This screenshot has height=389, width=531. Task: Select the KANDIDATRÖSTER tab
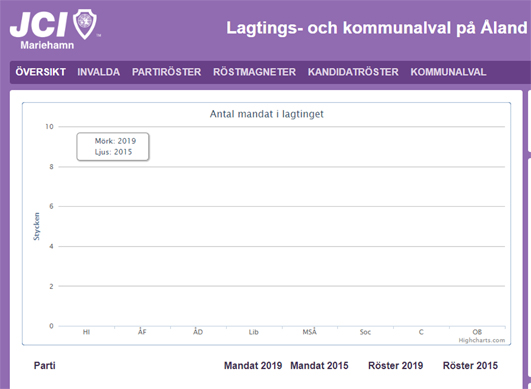pyautogui.click(x=353, y=72)
